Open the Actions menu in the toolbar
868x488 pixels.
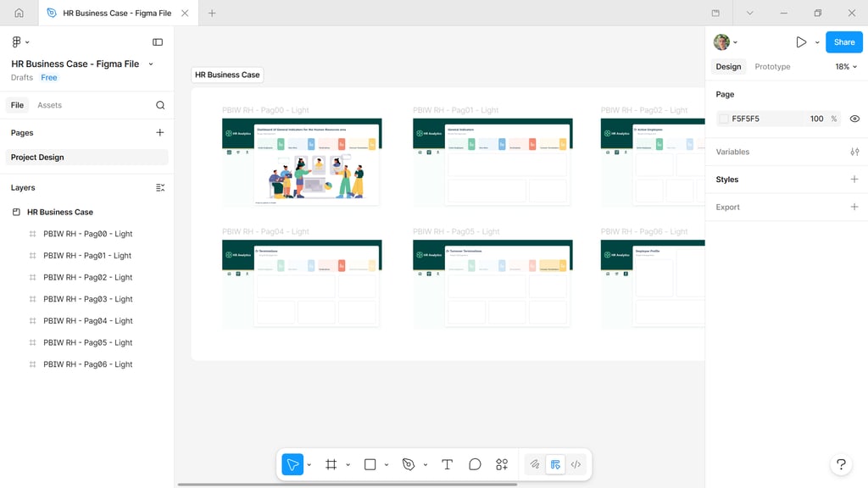coord(501,464)
